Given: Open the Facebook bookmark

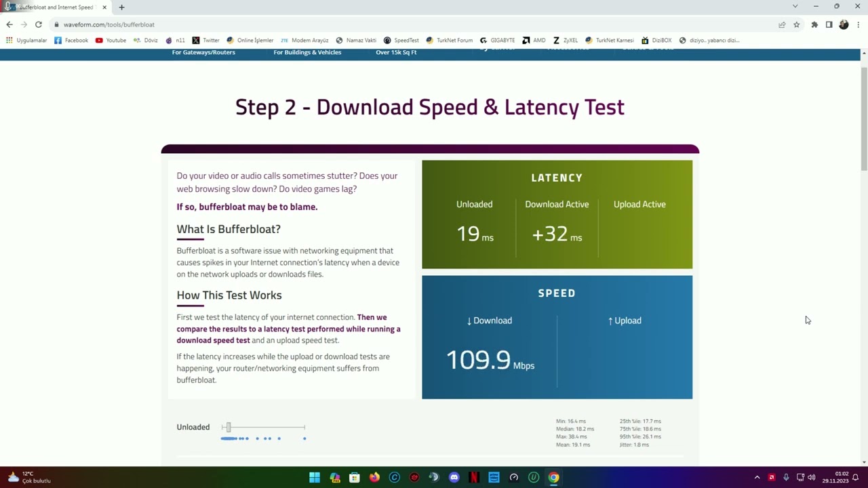Looking at the screenshot, I should click(71, 40).
